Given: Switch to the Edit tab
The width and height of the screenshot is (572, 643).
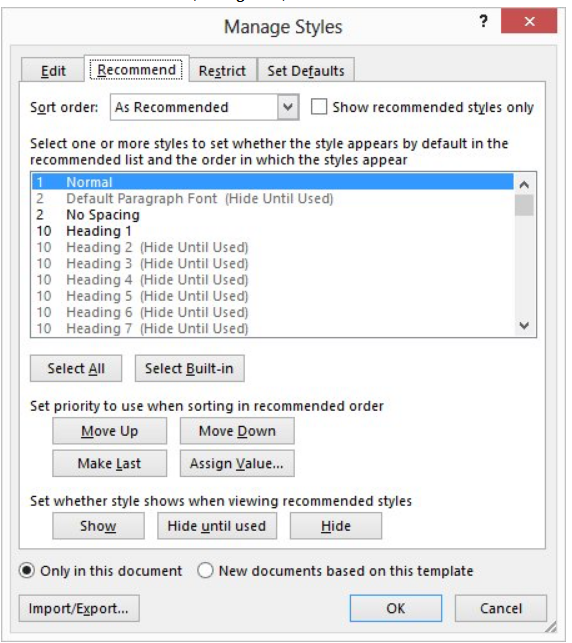Looking at the screenshot, I should (53, 71).
